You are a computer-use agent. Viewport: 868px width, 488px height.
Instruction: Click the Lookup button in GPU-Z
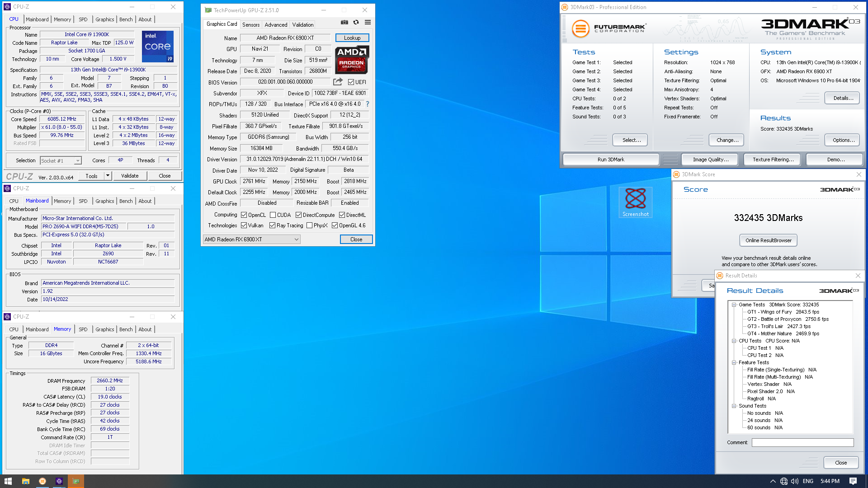click(352, 38)
